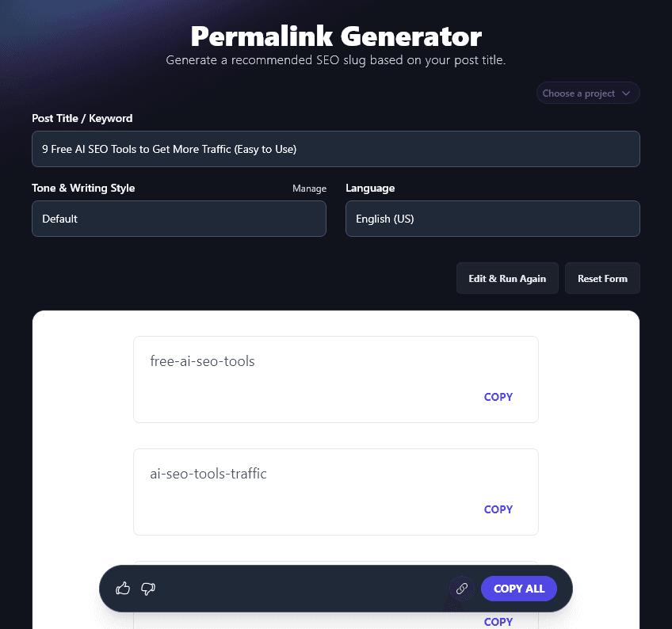This screenshot has width=672, height=629.
Task: Click the partially visible COPY at the bottom
Action: coord(498,622)
